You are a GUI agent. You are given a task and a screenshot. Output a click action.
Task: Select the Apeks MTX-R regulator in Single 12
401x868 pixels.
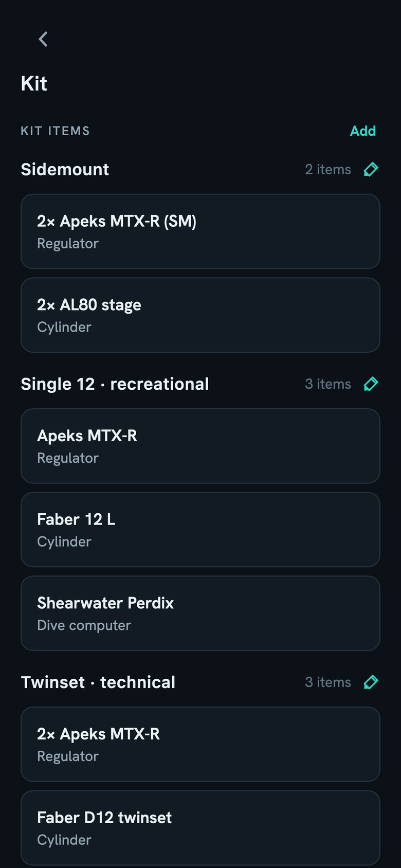[200, 446]
